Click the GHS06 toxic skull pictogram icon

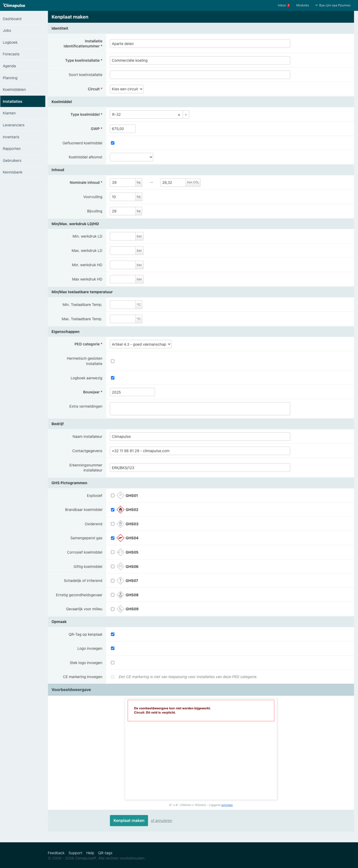[x=120, y=566]
